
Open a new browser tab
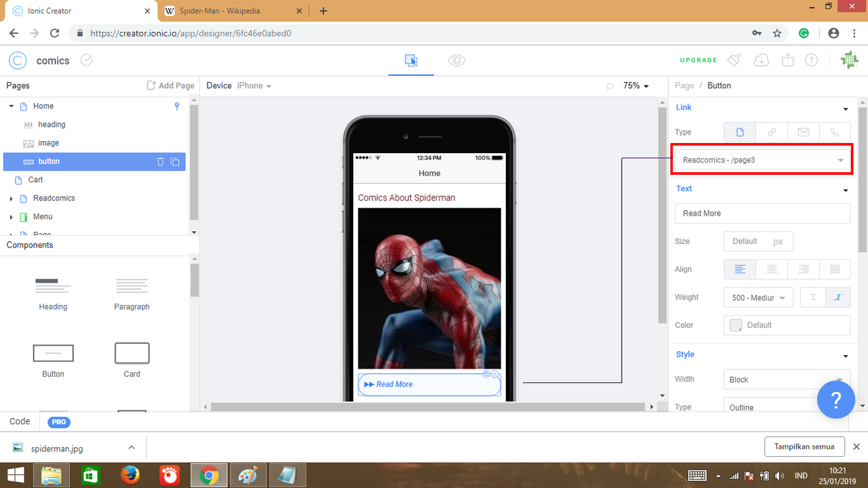(x=323, y=11)
